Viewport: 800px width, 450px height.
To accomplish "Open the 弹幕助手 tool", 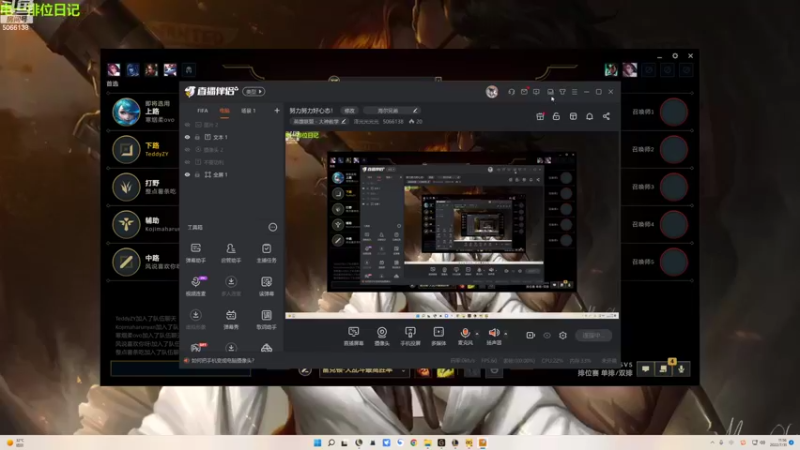I will tap(196, 253).
